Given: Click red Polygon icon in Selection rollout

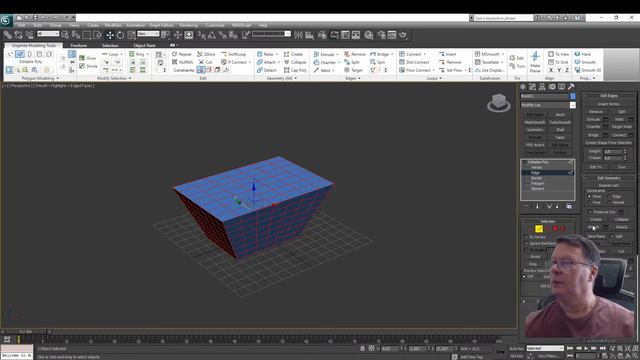Looking at the screenshot, I should pos(555,229).
